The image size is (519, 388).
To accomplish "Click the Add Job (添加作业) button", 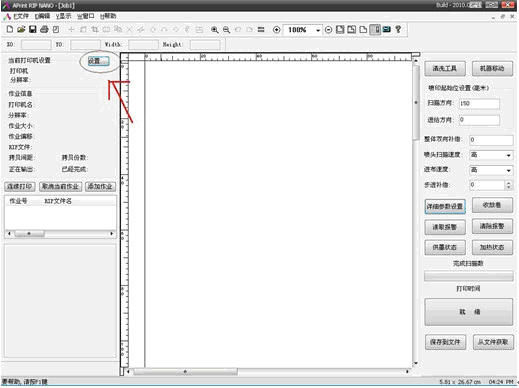I will tap(100, 186).
